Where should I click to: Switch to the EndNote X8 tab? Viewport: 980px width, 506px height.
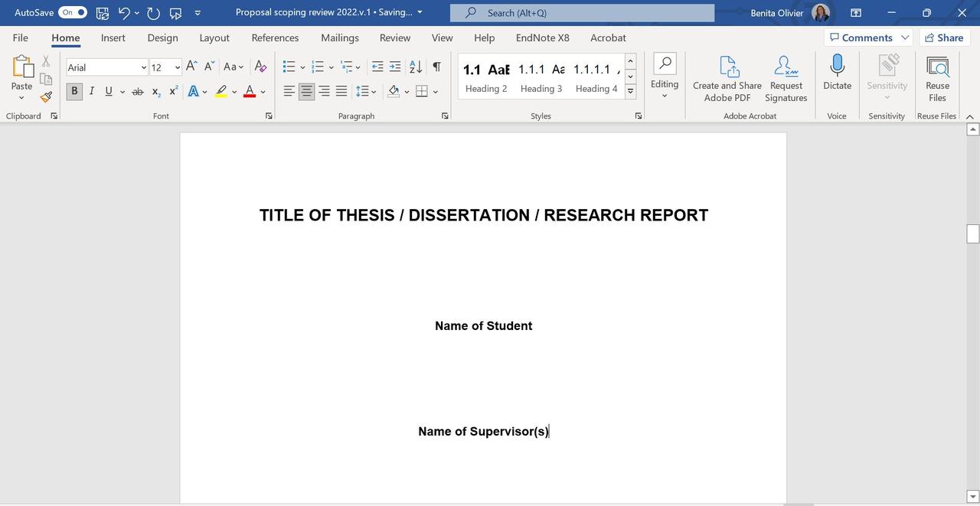point(541,38)
